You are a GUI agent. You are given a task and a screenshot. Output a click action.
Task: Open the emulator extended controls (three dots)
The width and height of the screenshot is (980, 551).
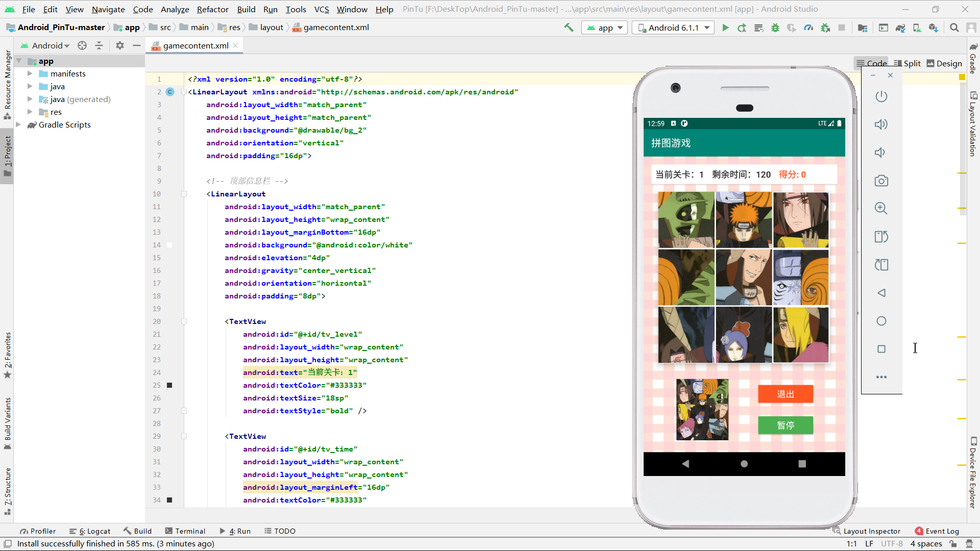click(881, 377)
